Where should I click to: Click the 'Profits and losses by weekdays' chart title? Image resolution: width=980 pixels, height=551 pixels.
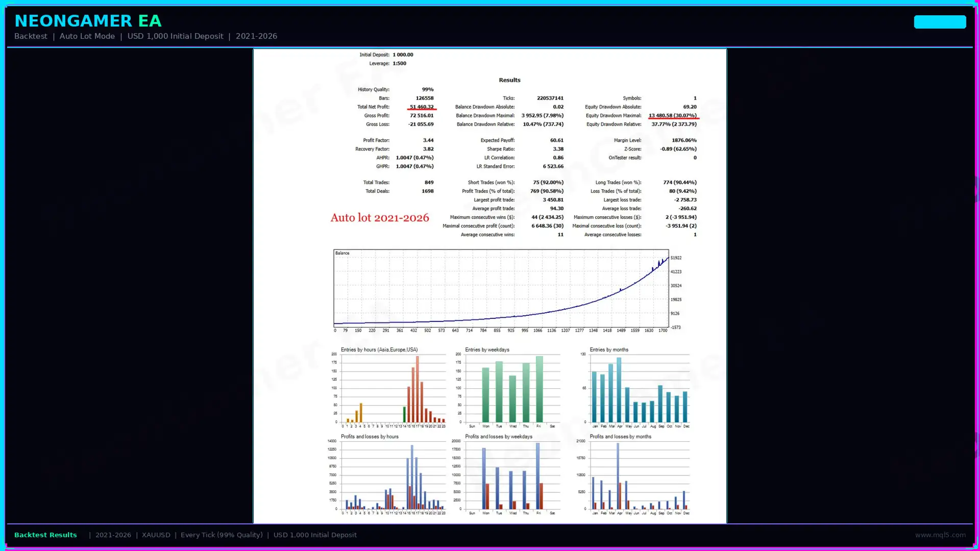click(499, 437)
